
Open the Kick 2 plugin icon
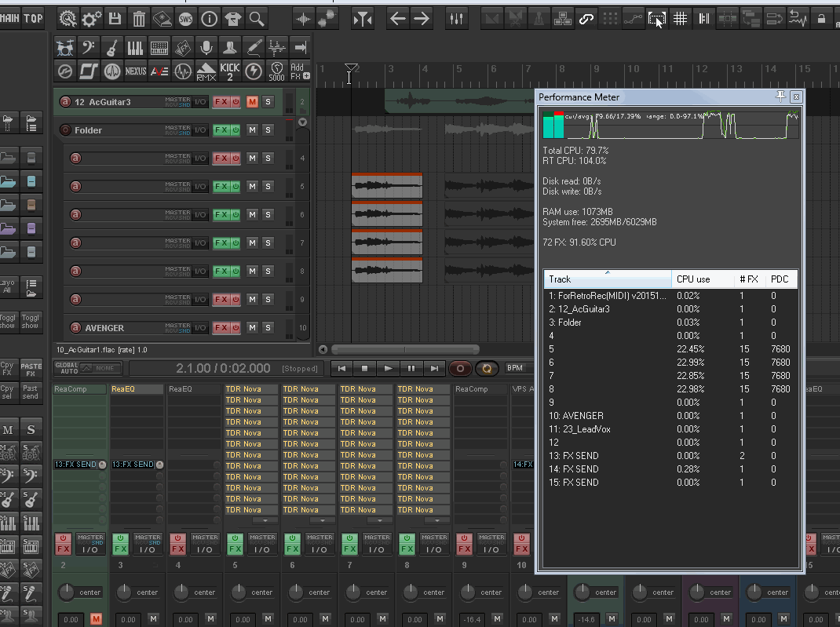coord(230,71)
